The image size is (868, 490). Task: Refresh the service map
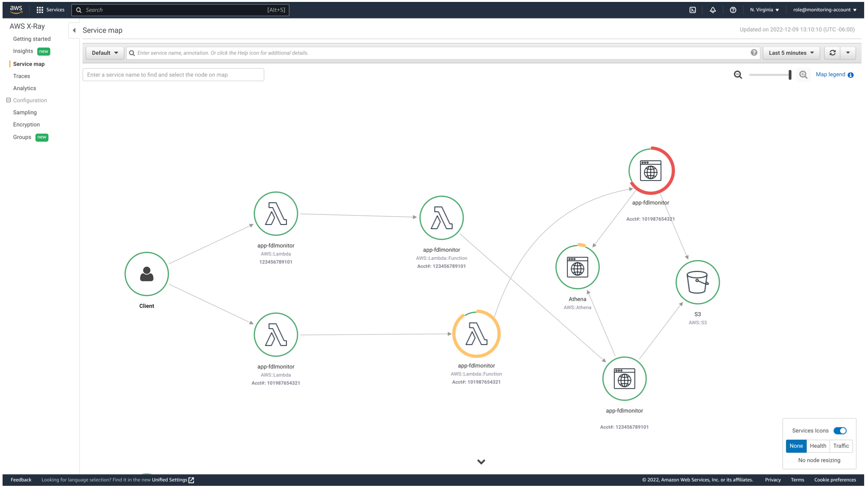(x=832, y=53)
